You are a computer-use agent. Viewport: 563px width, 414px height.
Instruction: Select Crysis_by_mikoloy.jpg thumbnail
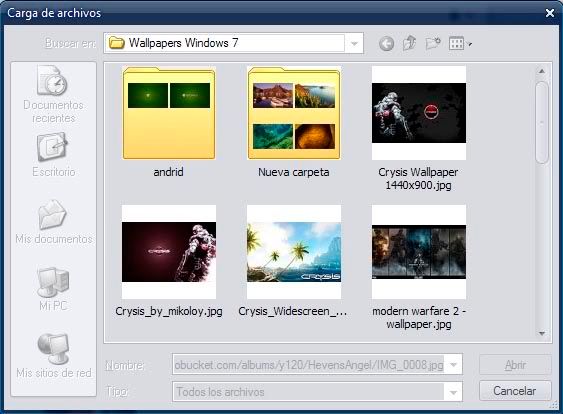[x=169, y=261]
